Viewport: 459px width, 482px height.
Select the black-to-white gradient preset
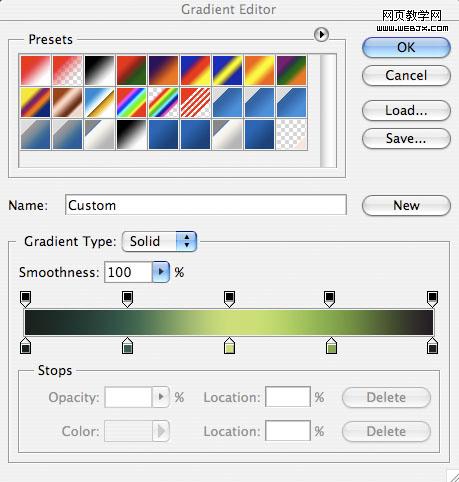tap(99, 70)
